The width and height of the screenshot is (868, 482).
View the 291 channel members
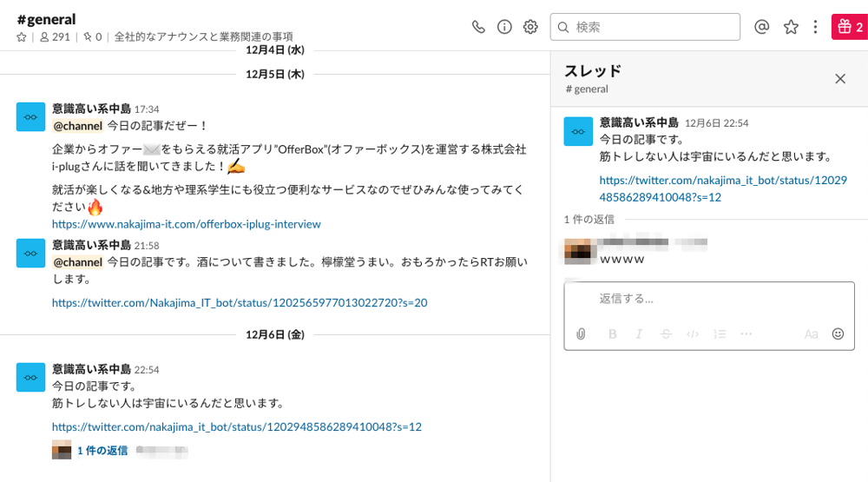(x=55, y=37)
